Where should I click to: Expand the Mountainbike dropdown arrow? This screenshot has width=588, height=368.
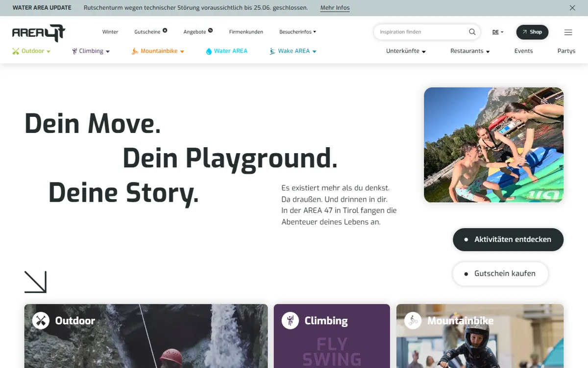click(x=182, y=52)
